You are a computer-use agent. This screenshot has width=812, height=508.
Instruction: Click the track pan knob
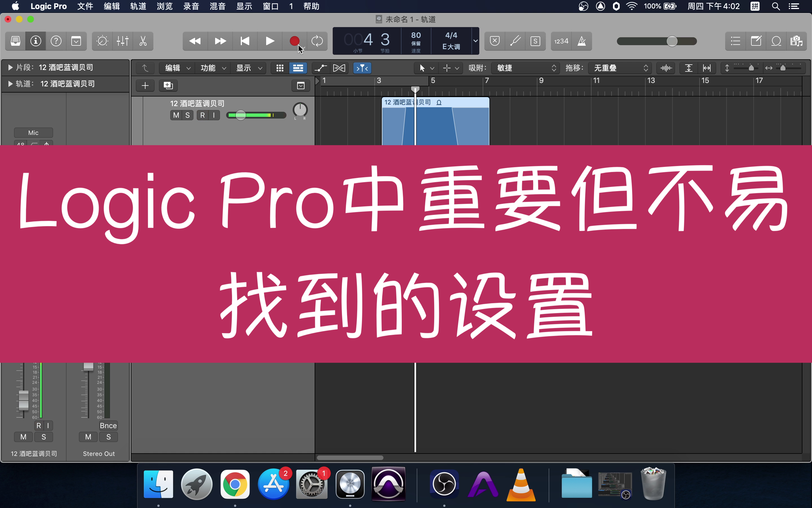click(x=300, y=110)
